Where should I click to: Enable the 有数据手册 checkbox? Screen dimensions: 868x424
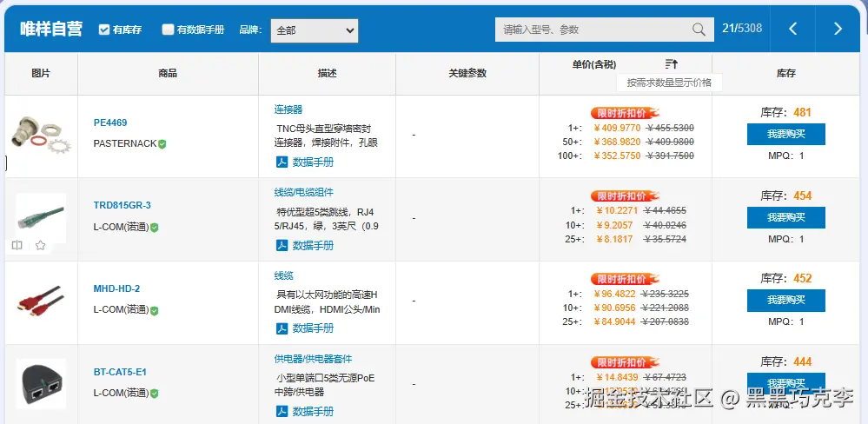(x=168, y=30)
